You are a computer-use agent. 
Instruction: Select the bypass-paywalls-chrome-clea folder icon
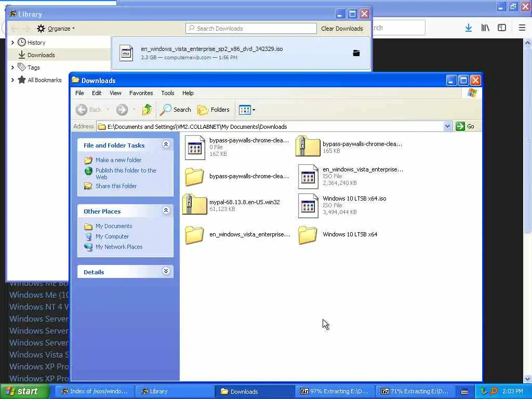194,176
